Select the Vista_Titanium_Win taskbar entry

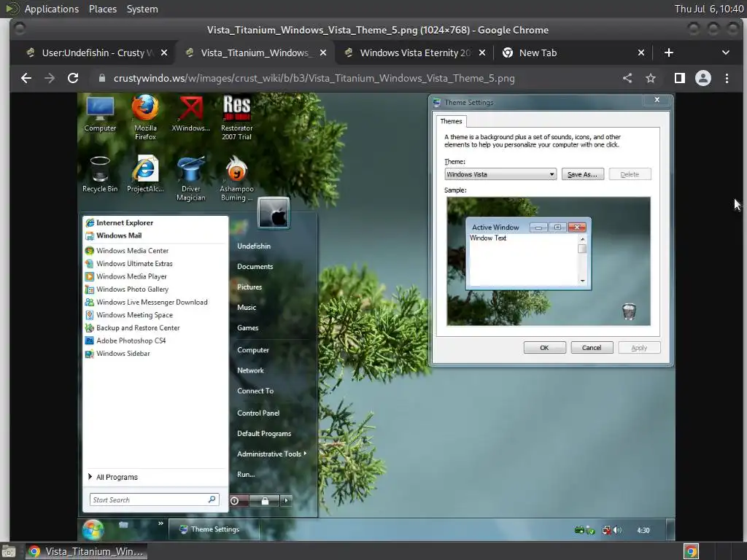pyautogui.click(x=86, y=551)
